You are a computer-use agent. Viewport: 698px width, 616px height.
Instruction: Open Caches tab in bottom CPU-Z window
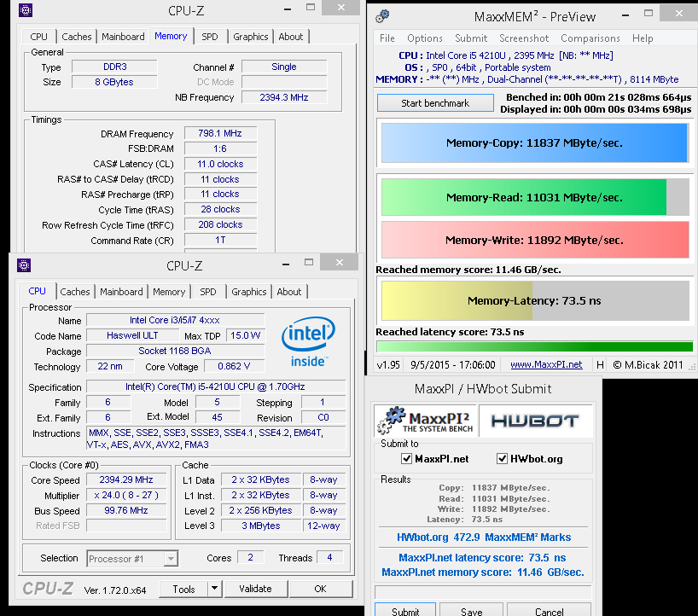[75, 292]
